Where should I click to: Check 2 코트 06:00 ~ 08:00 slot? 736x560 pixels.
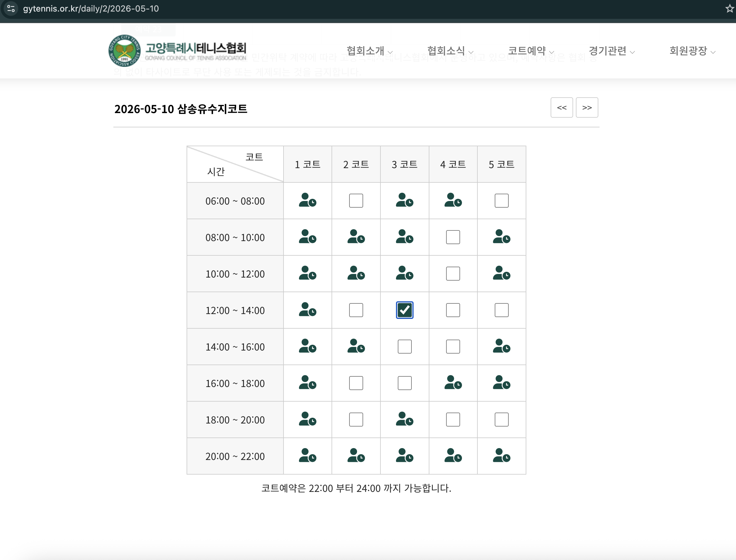(x=356, y=201)
